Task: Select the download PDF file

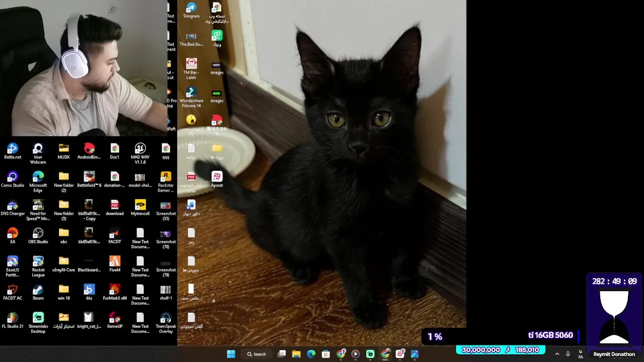Action: coord(115,207)
